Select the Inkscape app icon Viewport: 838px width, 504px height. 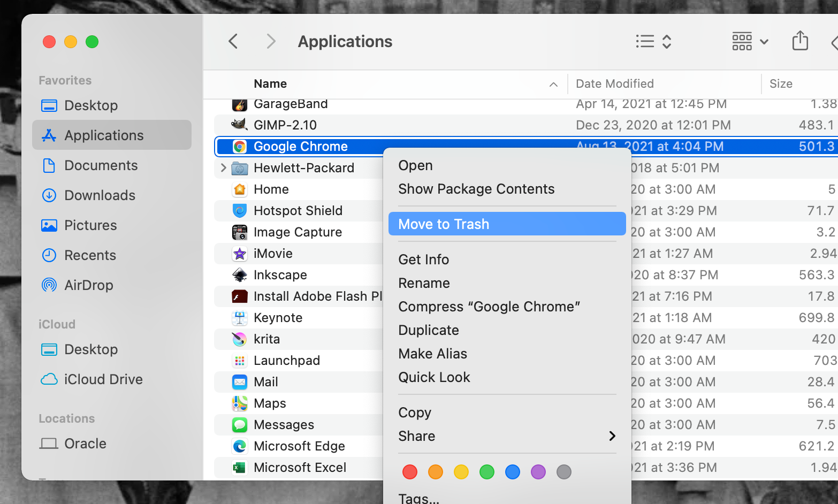[x=239, y=274]
